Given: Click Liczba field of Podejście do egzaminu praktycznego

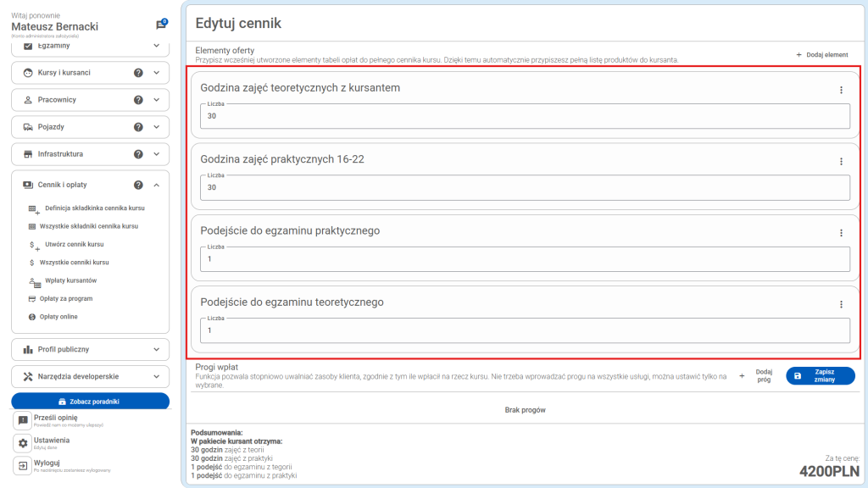Looking at the screenshot, I should 525,258.
